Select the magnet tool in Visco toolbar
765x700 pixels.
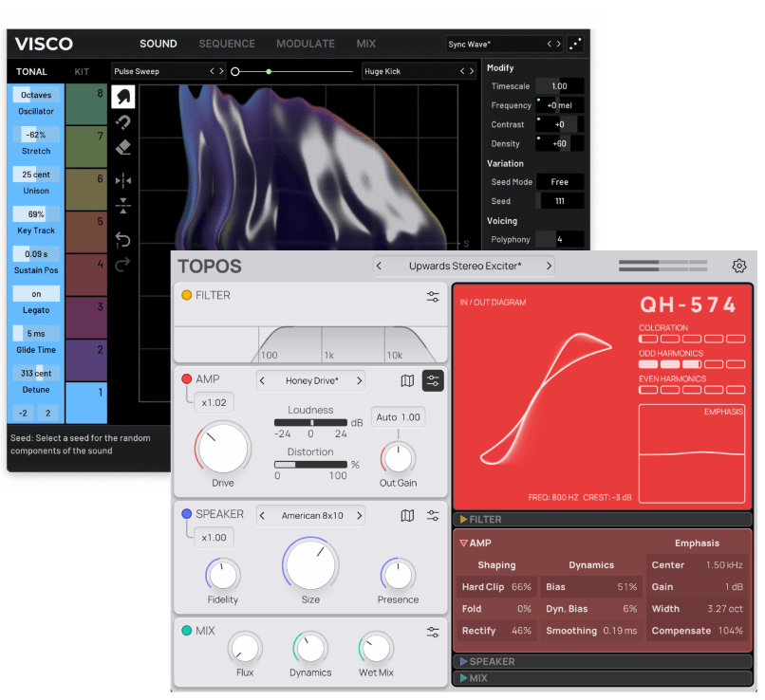(122, 121)
